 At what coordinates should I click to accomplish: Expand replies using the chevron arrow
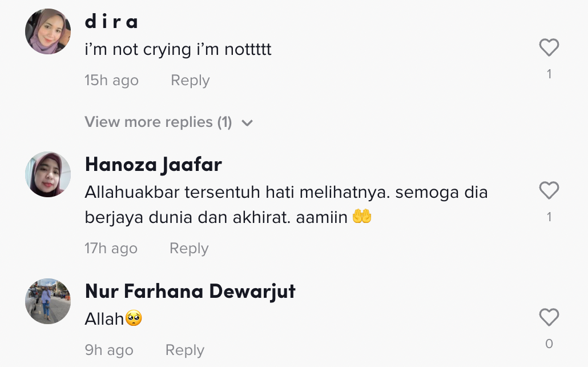click(x=247, y=123)
